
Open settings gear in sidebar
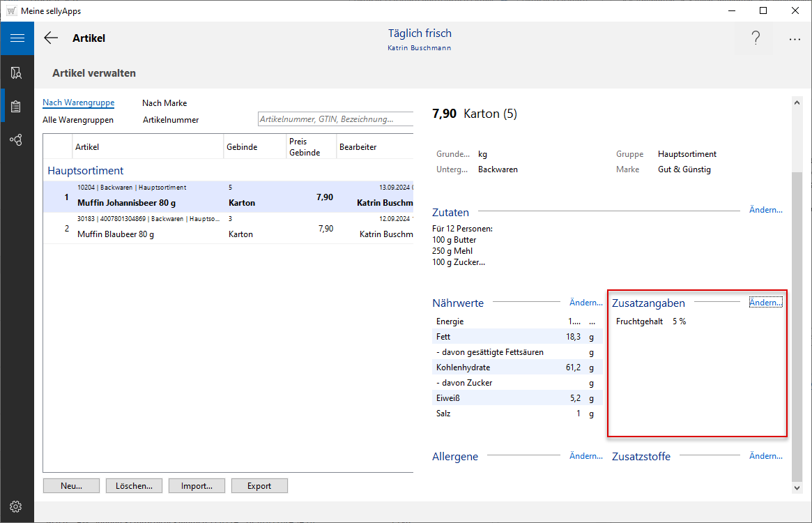16,506
